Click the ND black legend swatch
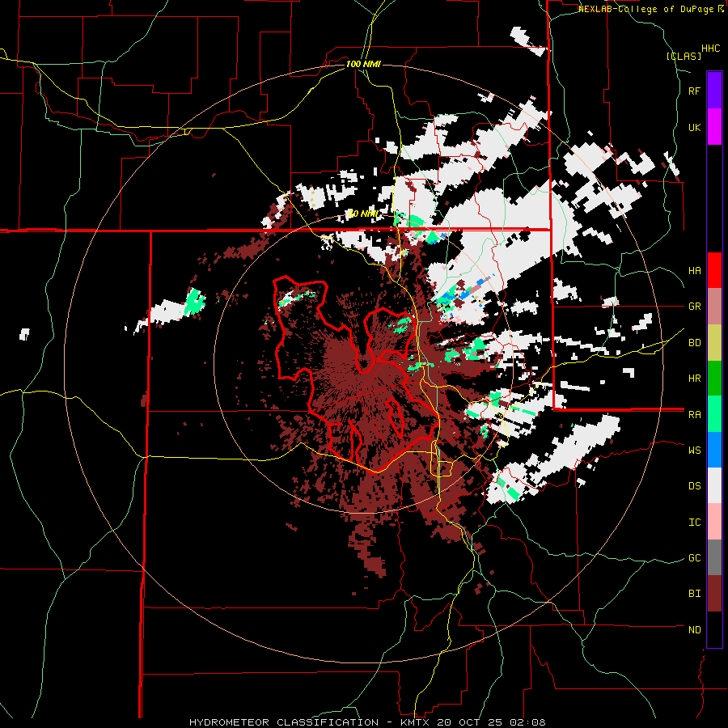 pyautogui.click(x=714, y=629)
